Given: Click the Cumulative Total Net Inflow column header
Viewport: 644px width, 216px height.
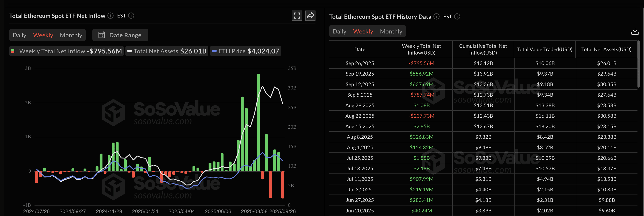Looking at the screenshot, I should click(483, 49).
